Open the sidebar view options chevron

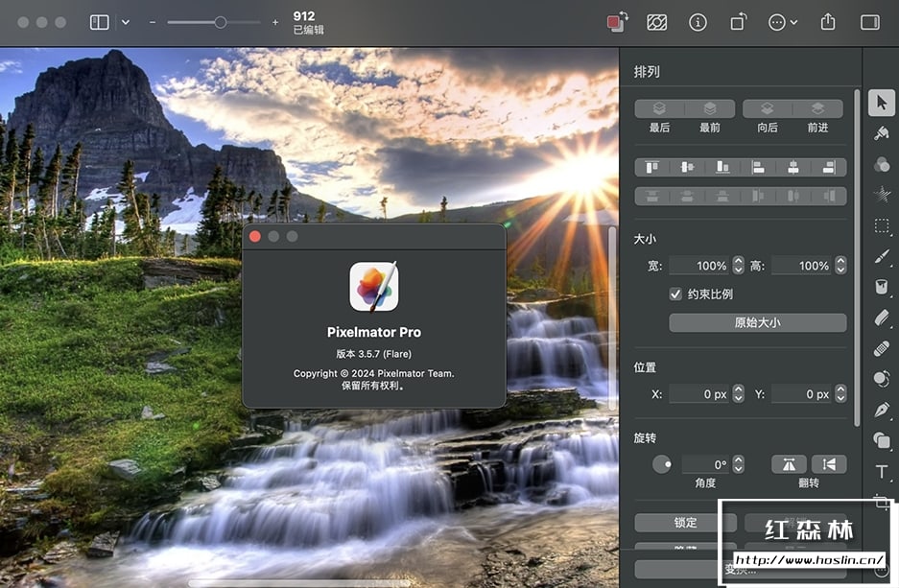tap(126, 22)
